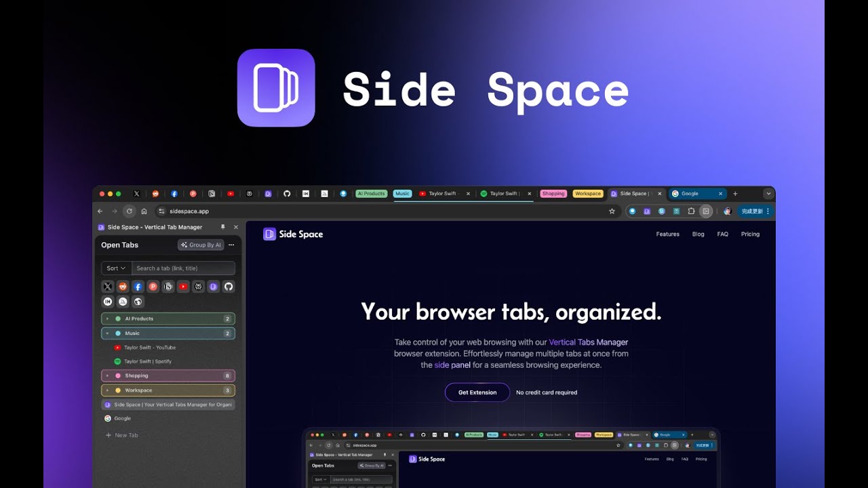The image size is (868, 488).
Task: Open the Features link in site navigation
Action: 667,234
